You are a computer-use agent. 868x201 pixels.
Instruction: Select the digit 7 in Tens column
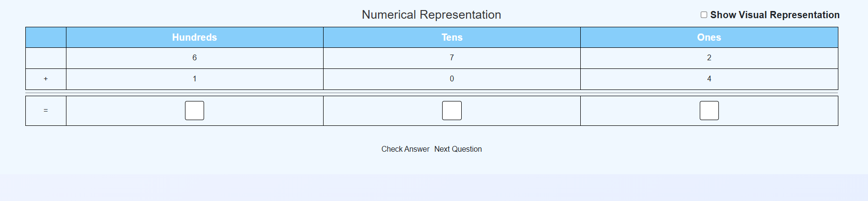pyautogui.click(x=452, y=57)
